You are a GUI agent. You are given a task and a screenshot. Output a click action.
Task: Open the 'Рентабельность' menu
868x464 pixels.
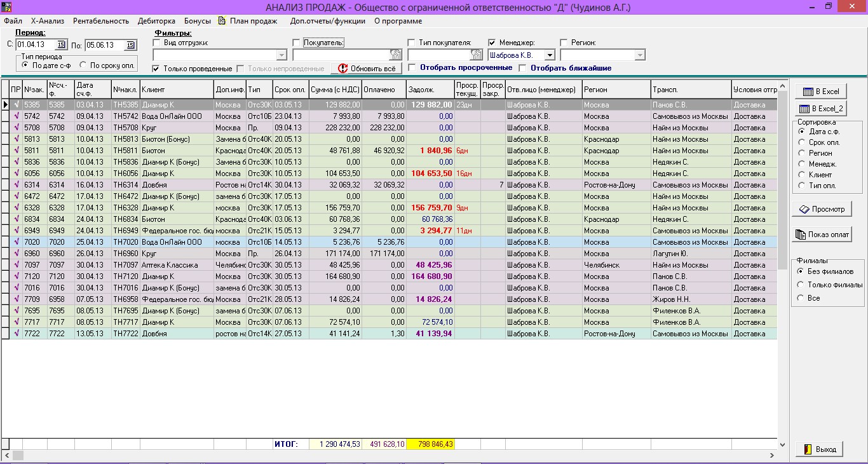pyautogui.click(x=101, y=21)
